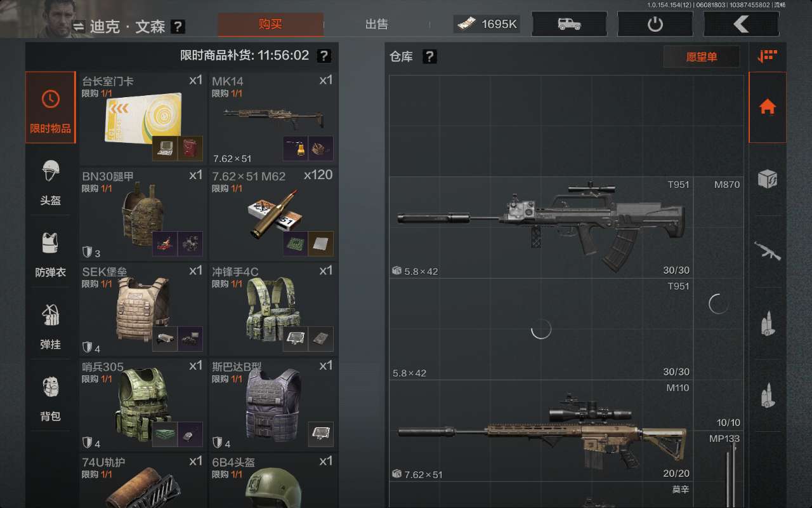Select the 头盔 helmet category
Viewport: 812px width, 508px height.
tap(51, 184)
